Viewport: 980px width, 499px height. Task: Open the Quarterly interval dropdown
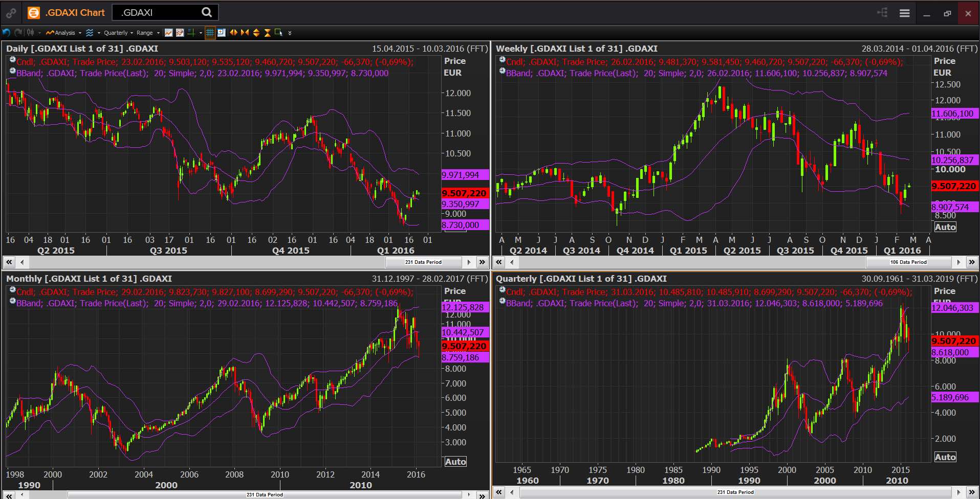point(117,33)
